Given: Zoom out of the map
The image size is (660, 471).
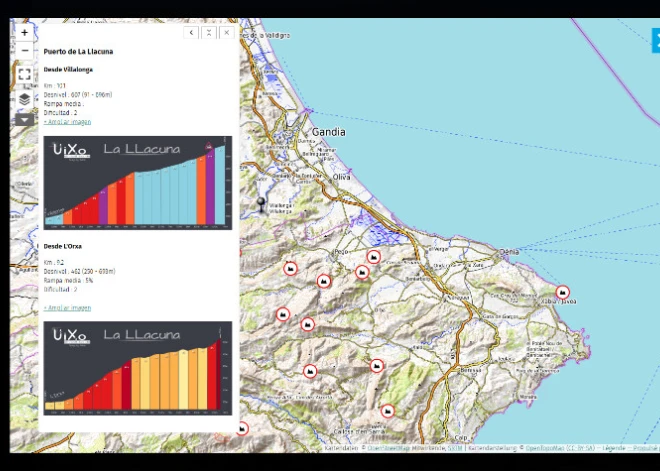Looking at the screenshot, I should click(x=25, y=50).
